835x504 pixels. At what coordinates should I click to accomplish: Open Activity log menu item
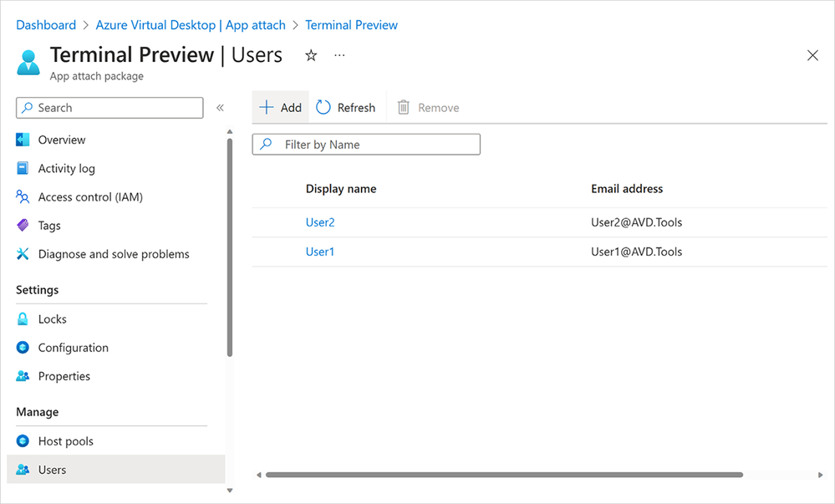click(x=67, y=168)
